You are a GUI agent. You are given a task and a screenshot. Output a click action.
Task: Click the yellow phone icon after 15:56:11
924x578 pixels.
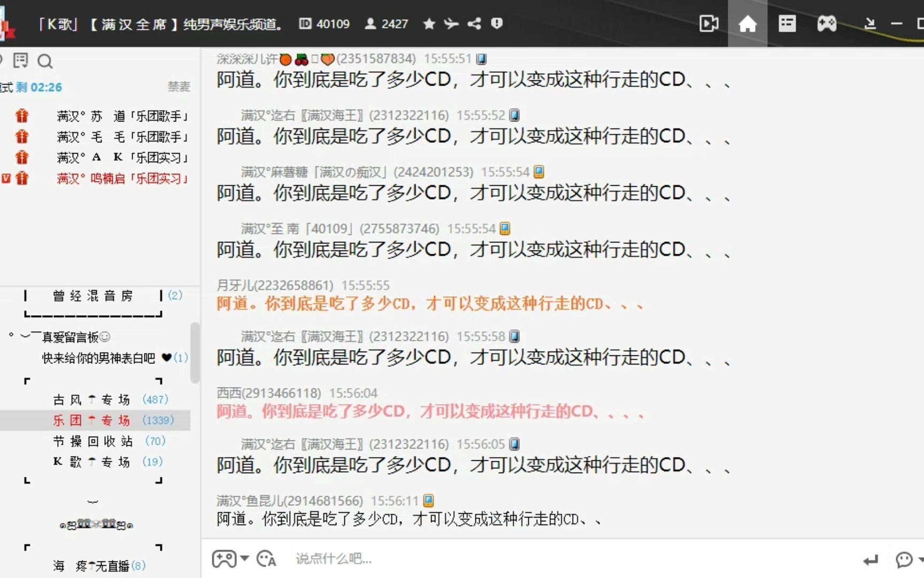click(428, 501)
